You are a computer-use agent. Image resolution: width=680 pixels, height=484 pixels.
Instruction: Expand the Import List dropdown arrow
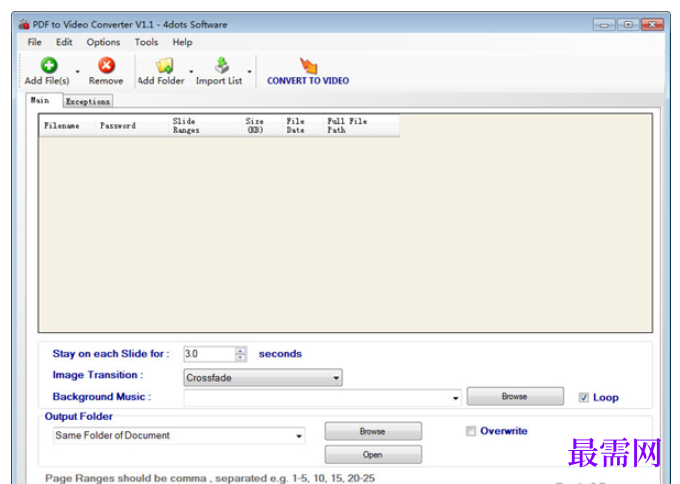[249, 72]
